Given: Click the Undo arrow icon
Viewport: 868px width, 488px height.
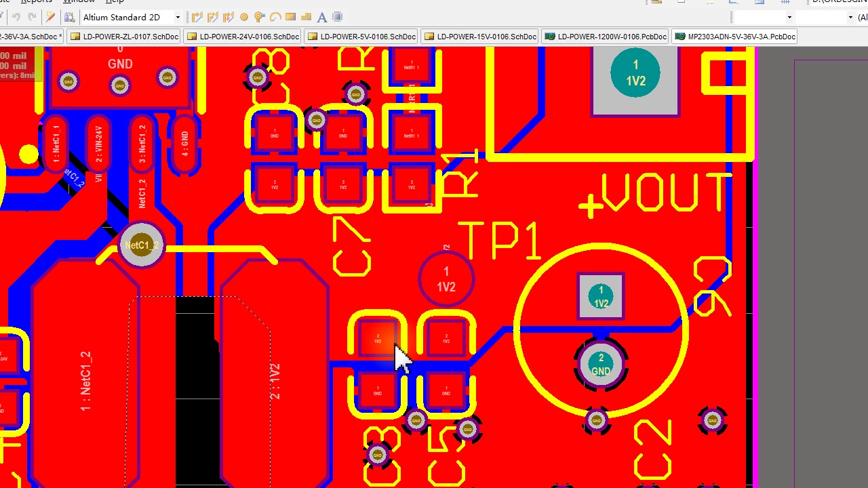Looking at the screenshot, I should click(16, 17).
